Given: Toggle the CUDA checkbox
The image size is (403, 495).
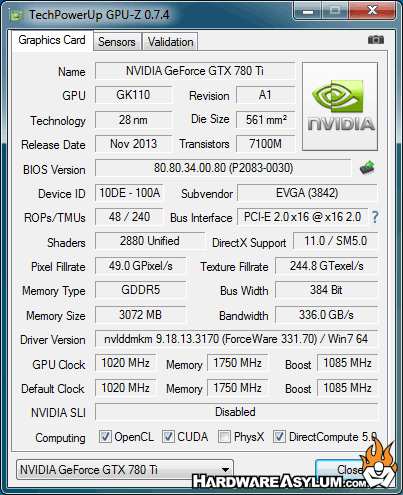Looking at the screenshot, I should [168, 437].
